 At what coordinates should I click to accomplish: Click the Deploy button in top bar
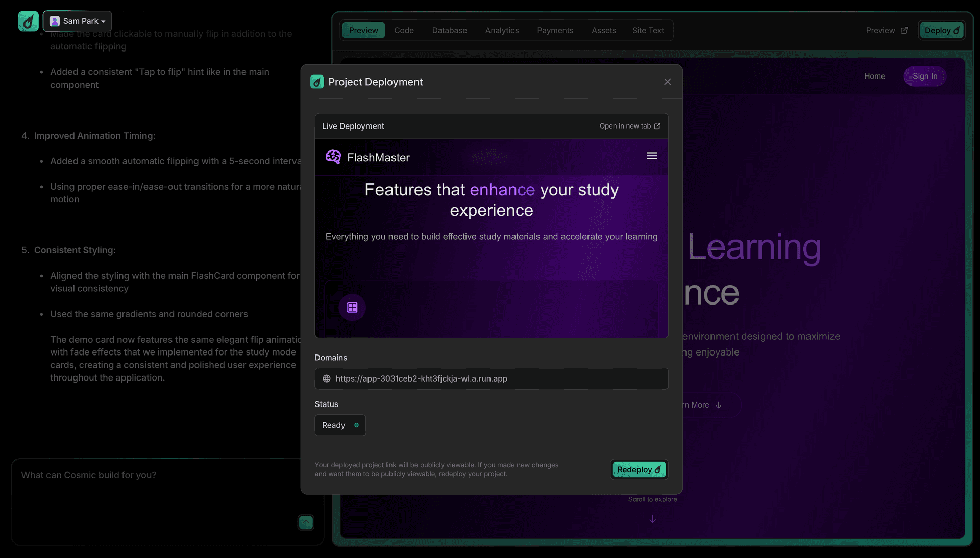click(942, 30)
